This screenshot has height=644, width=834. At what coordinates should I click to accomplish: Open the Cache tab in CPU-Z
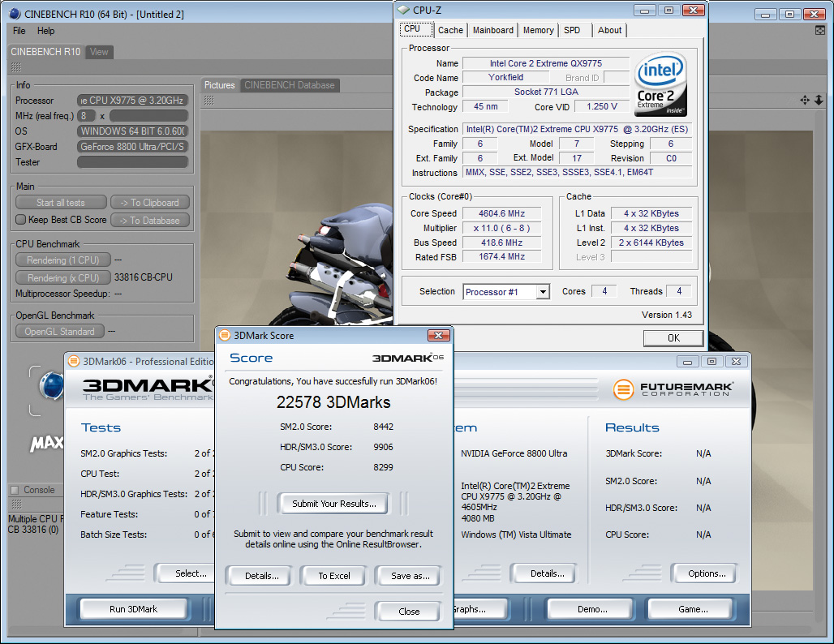point(450,30)
